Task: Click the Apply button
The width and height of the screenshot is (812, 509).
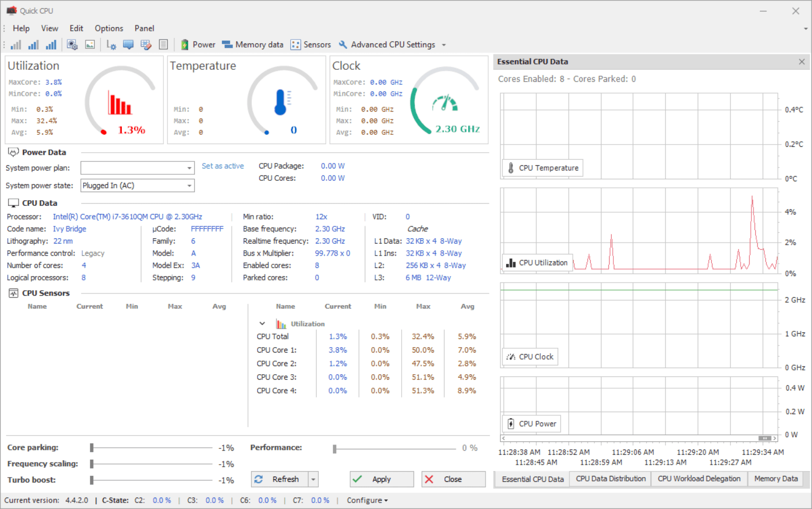Action: point(382,479)
